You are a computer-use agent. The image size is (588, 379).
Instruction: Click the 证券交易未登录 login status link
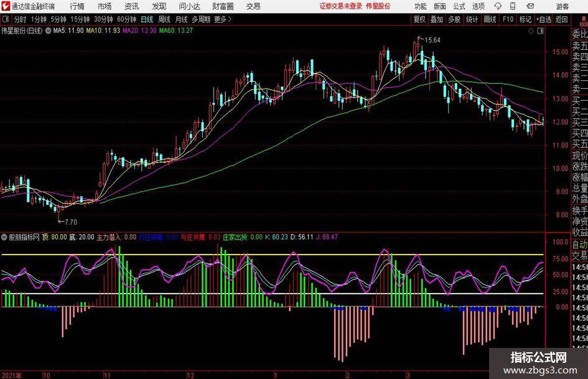(x=341, y=6)
